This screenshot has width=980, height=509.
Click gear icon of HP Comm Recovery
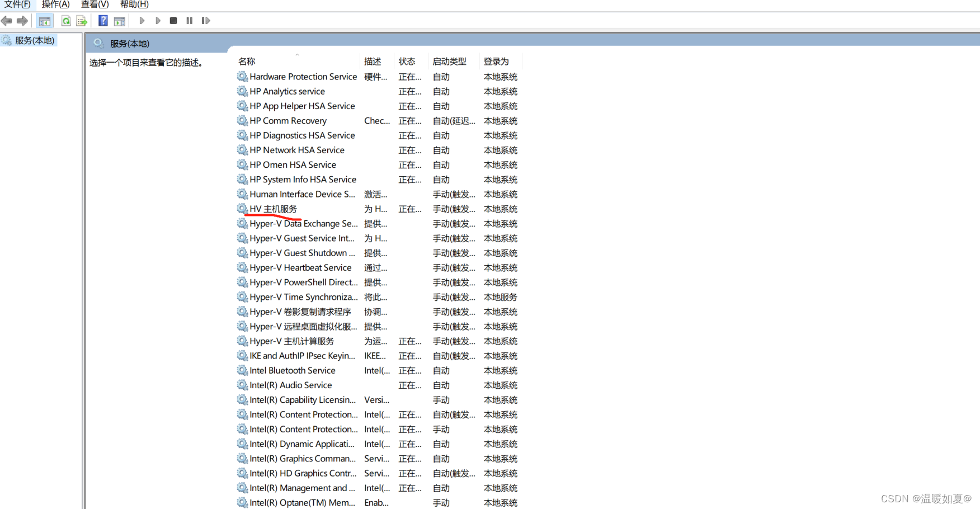(x=242, y=121)
